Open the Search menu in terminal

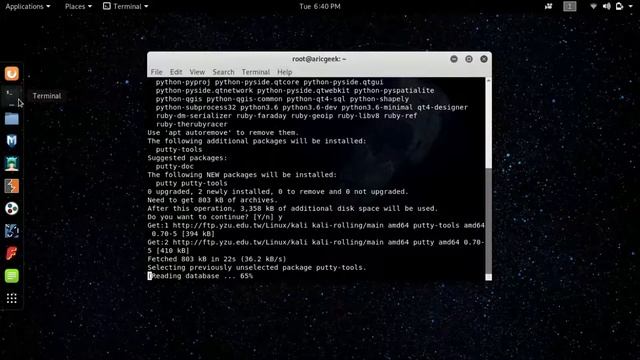[x=223, y=72]
